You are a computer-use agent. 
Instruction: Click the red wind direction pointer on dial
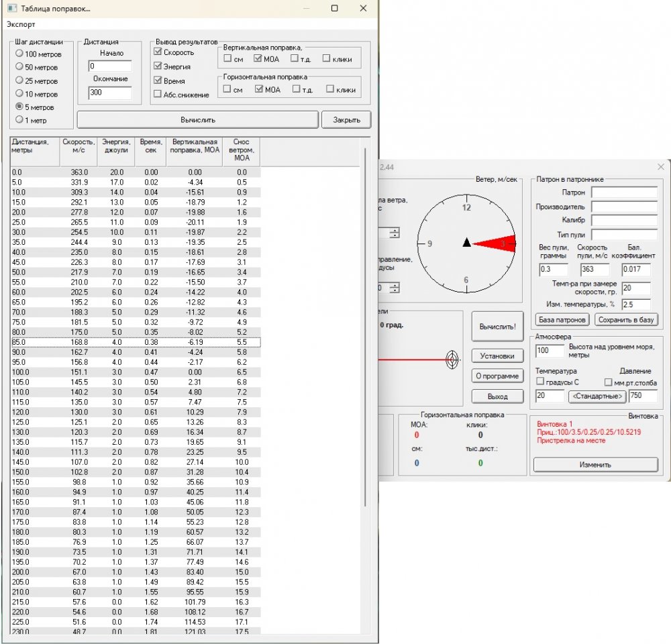point(495,244)
